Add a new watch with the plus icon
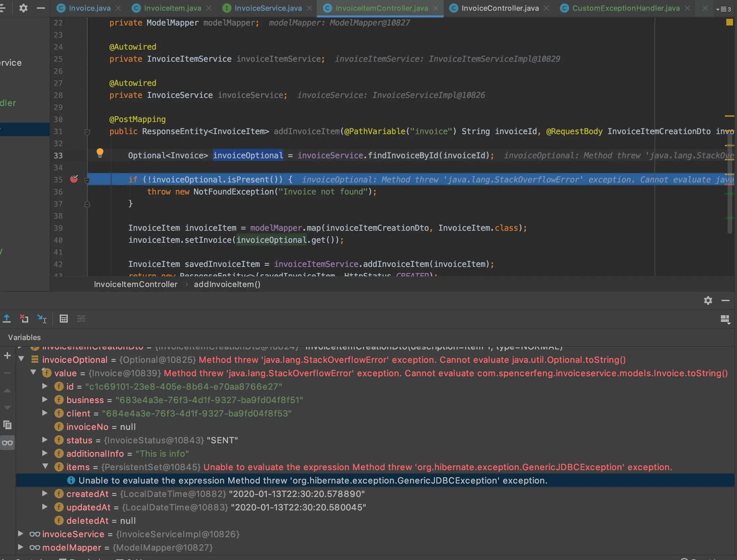Viewport: 737px width, 560px height. pyautogui.click(x=7, y=355)
